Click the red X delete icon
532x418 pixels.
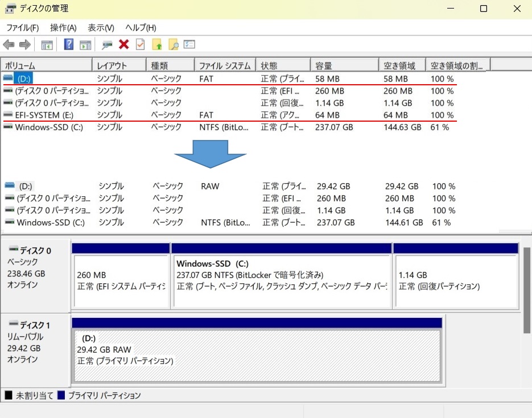point(124,44)
